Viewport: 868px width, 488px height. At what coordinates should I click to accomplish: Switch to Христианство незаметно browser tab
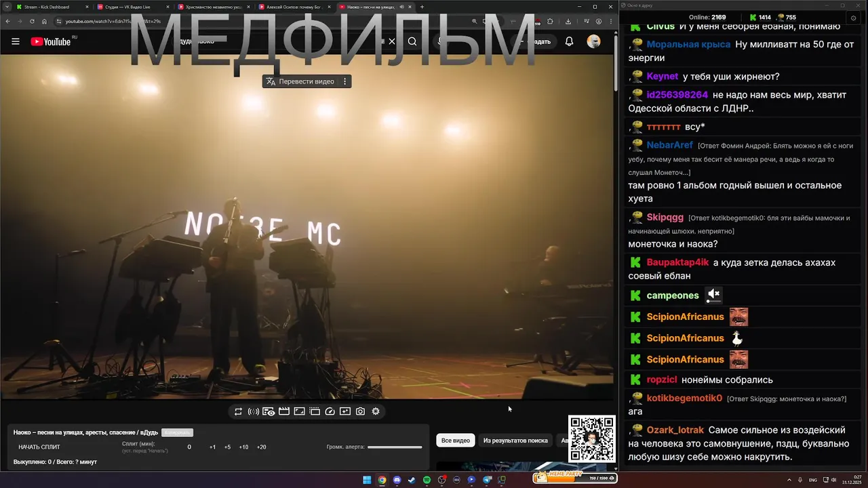point(212,7)
